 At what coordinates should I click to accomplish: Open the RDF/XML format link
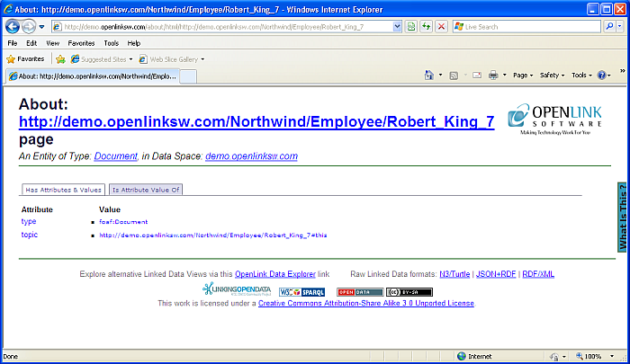click(538, 274)
